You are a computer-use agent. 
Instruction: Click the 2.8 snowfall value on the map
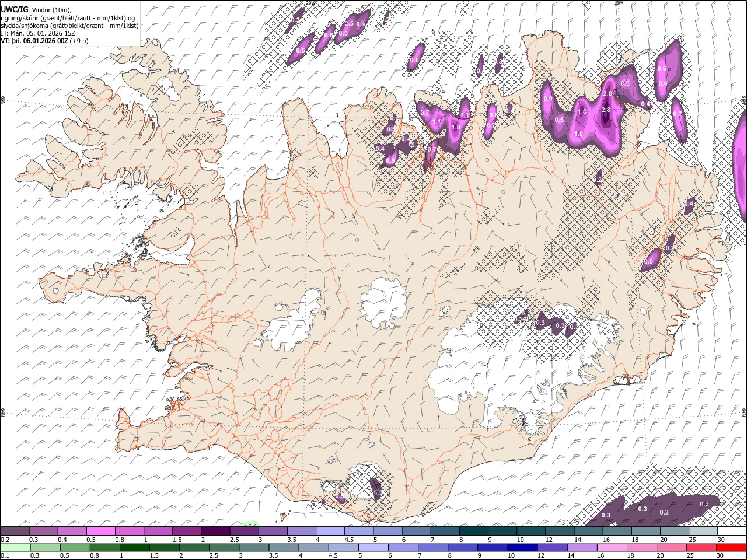tap(605, 110)
